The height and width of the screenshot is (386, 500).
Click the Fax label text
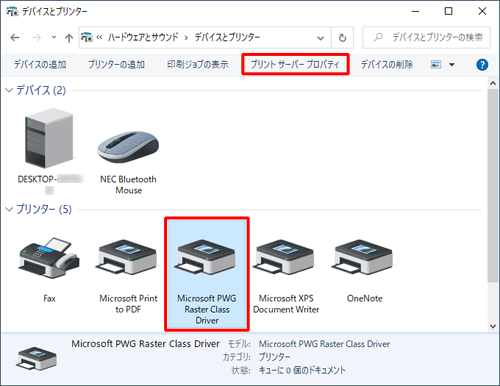49,298
